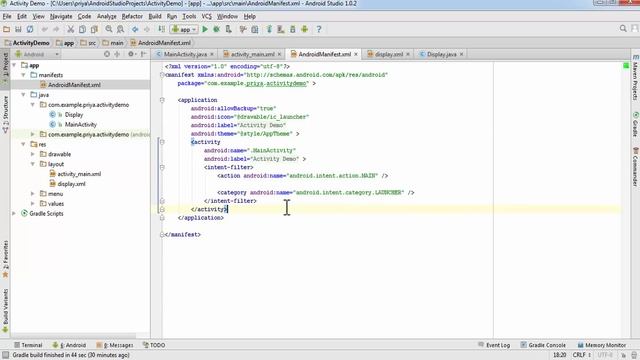Switch to activity_main.xml tab
640x360 pixels.
point(252,54)
